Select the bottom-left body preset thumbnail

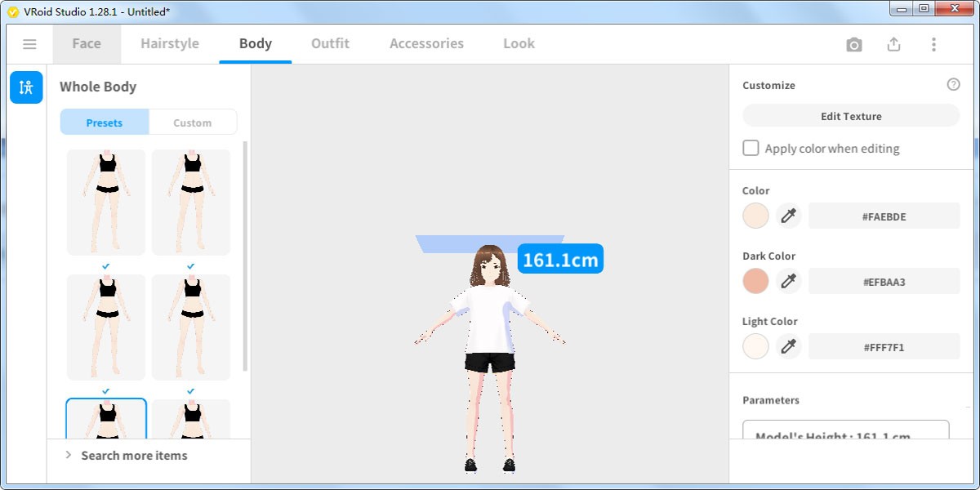tap(105, 421)
